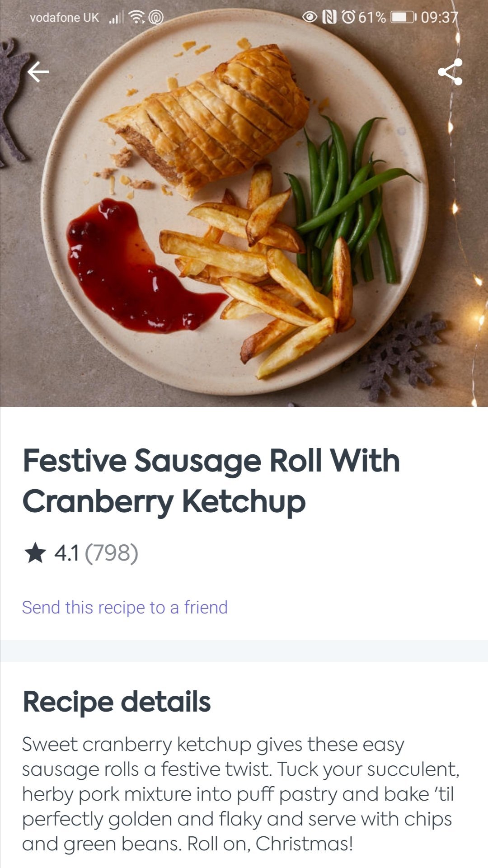This screenshot has width=488, height=868.
Task: Tap the Recipe details heading
Action: point(117,702)
